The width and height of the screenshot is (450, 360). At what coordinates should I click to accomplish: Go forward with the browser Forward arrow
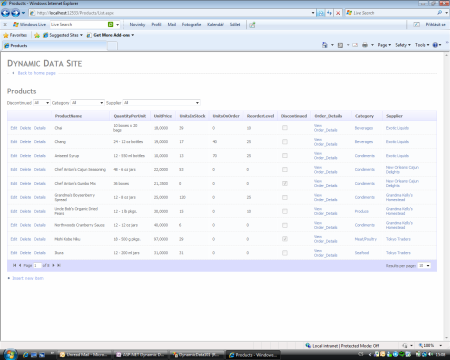(15, 13)
